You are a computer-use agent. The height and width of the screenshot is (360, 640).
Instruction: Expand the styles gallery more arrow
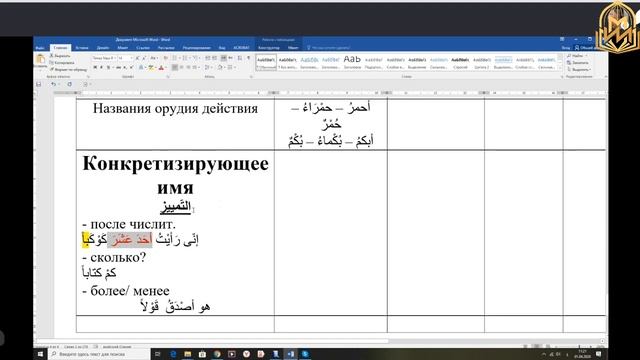tap(560, 68)
